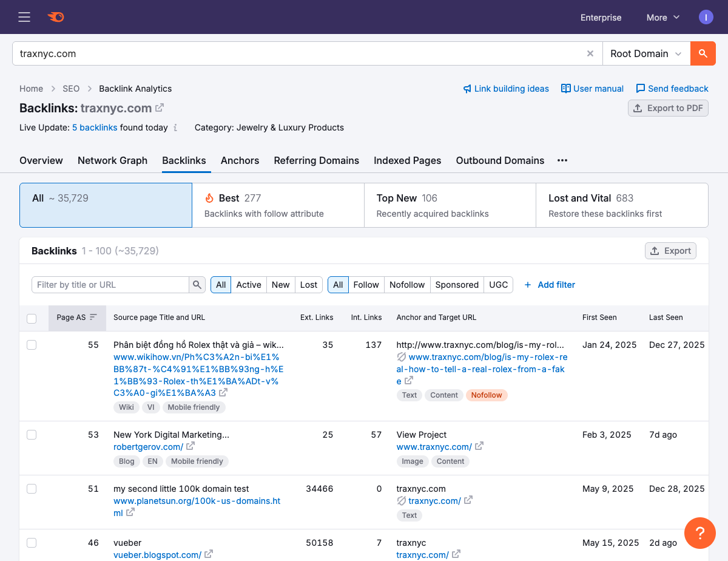
Task: Expand the Root Domain dropdown
Action: [x=646, y=53]
